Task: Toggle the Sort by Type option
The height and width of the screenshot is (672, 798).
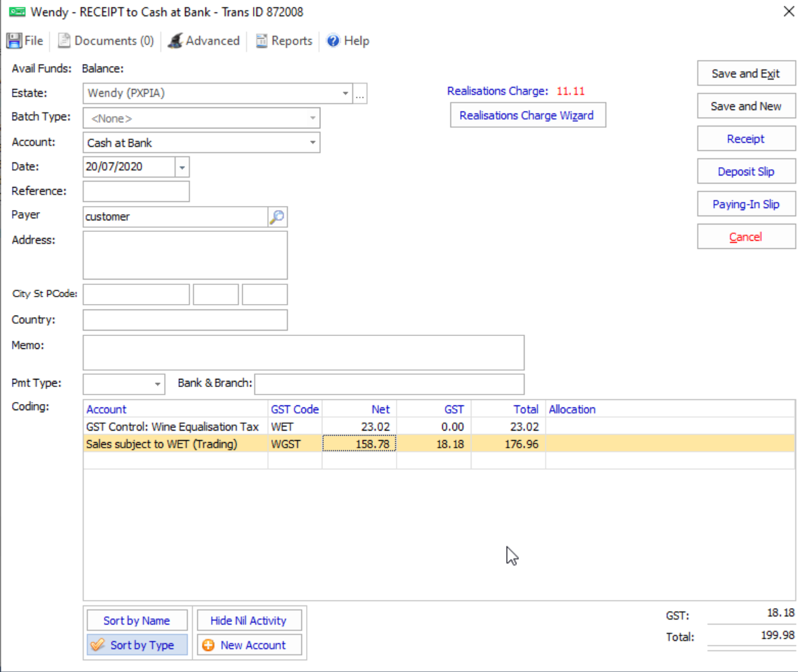Action: (x=137, y=645)
